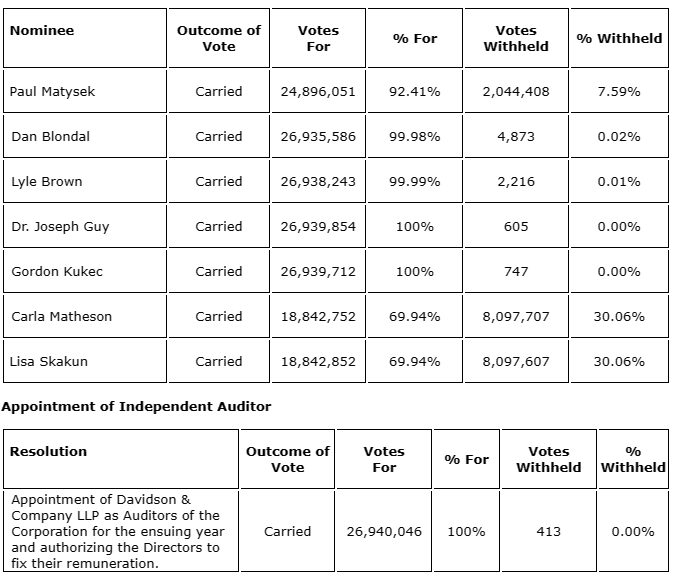
Task: Select the votes for value 18,842,852
Action: click(318, 361)
